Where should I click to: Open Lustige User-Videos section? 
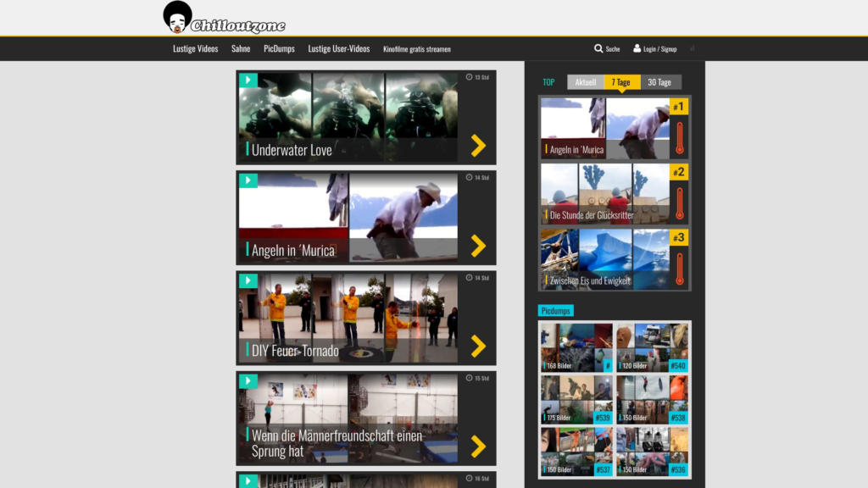[x=339, y=48]
